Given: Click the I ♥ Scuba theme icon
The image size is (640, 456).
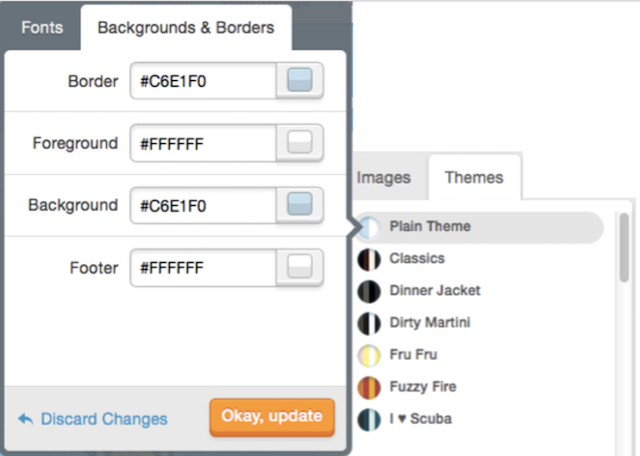Looking at the screenshot, I should pos(369,420).
